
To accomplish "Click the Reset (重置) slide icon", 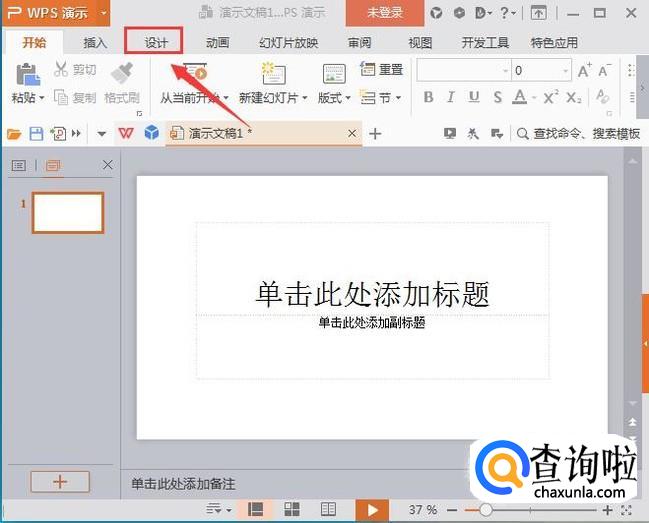I will click(367, 69).
